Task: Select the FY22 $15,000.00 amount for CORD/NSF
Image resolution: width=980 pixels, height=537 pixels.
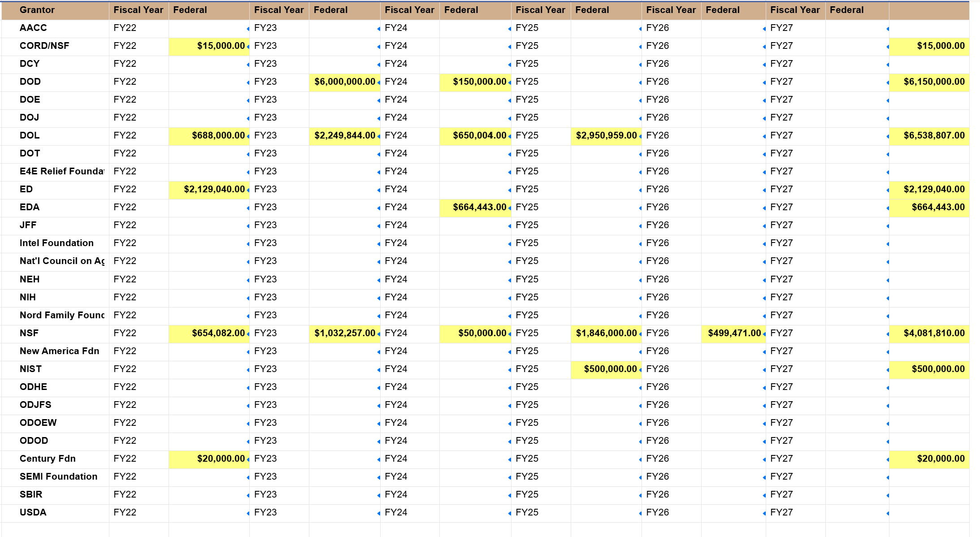Action: point(209,46)
